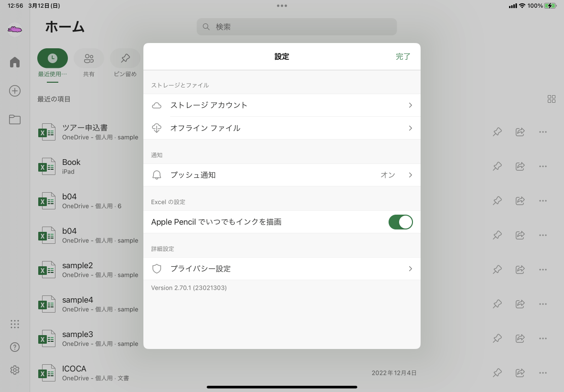Tap the 2022年12月4日 date entry
Image resolution: width=564 pixels, height=392 pixels.
point(394,373)
